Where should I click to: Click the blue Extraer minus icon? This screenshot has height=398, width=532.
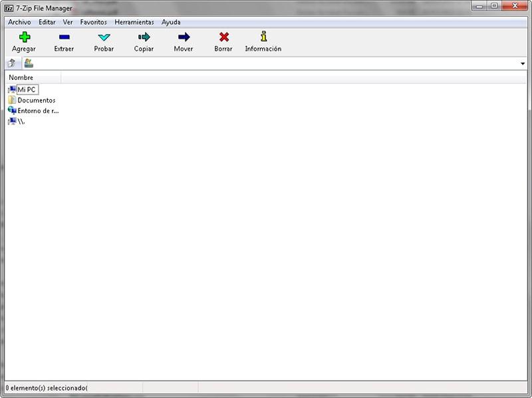64,37
